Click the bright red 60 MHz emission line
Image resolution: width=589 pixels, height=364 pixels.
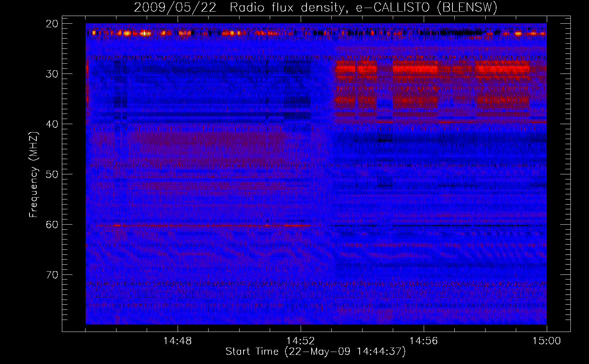pos(204,225)
